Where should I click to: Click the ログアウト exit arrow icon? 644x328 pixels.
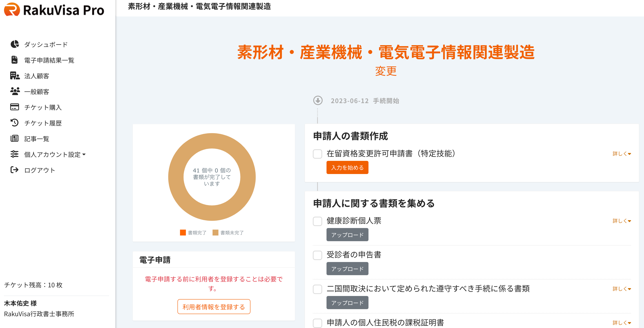click(15, 170)
